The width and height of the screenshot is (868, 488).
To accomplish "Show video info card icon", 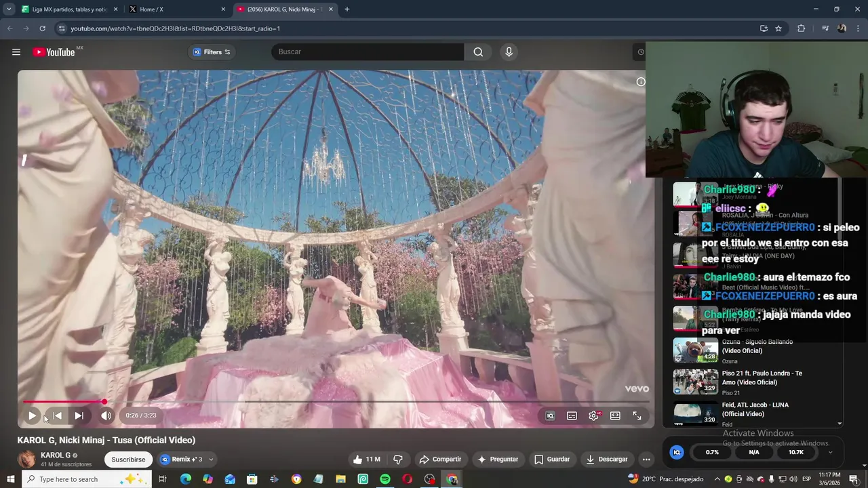I will pyautogui.click(x=640, y=82).
